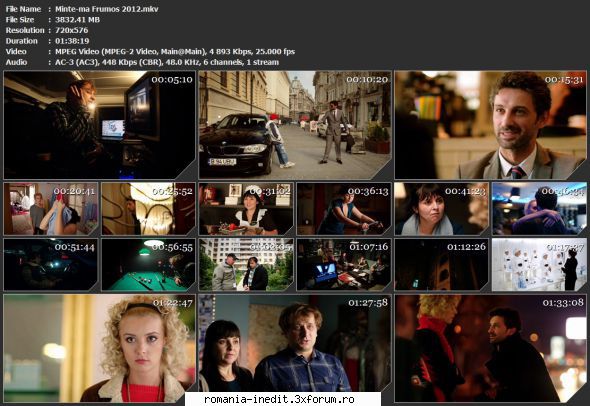View the pool table frame at 00:56:55
Image resolution: width=590 pixels, height=406 pixels.
point(149,265)
